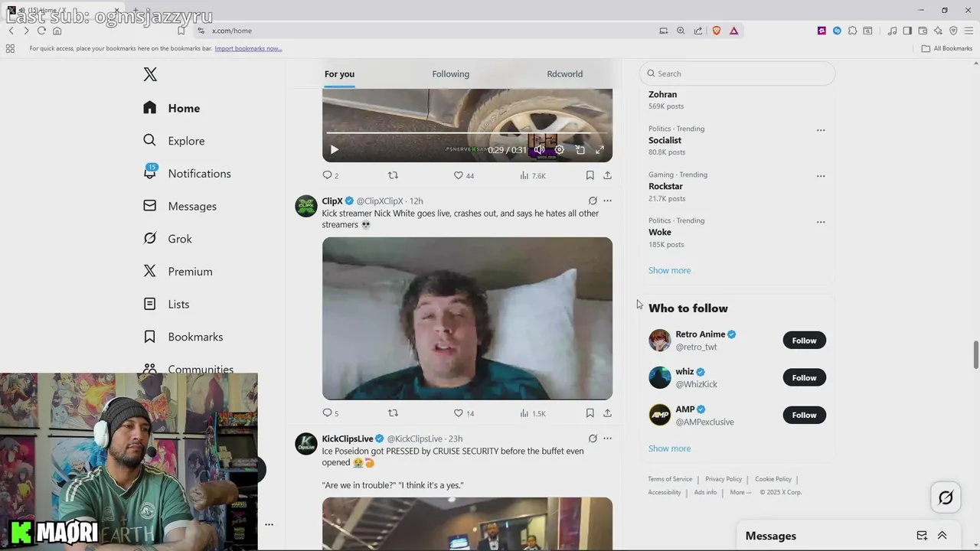This screenshot has width=980, height=551.
Task: Bookmark the car video post
Action: [x=590, y=175]
